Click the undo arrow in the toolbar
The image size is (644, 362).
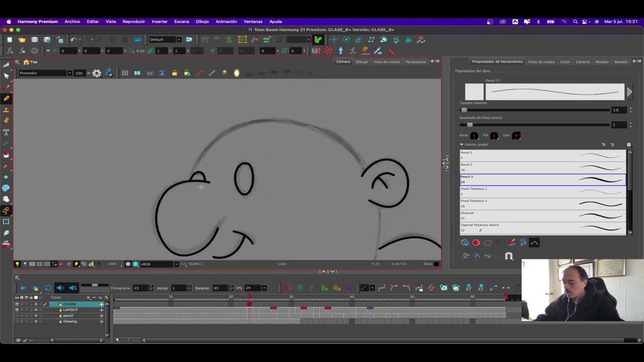(73, 40)
